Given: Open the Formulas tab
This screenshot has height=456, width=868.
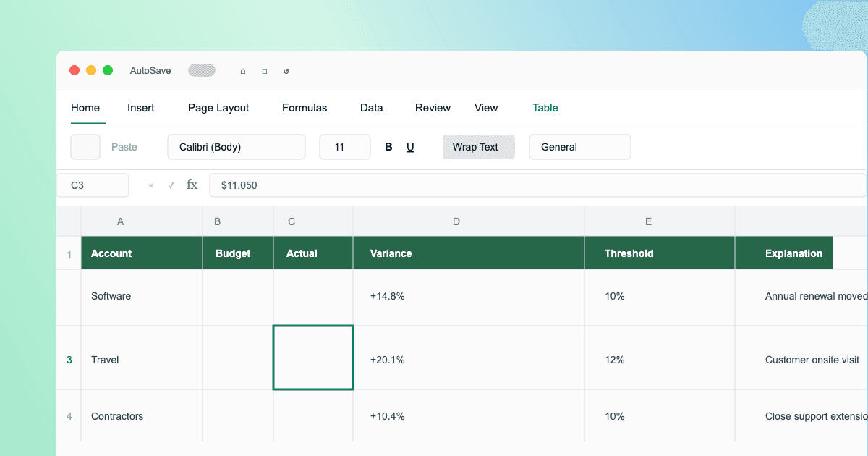Looking at the screenshot, I should (x=305, y=108).
